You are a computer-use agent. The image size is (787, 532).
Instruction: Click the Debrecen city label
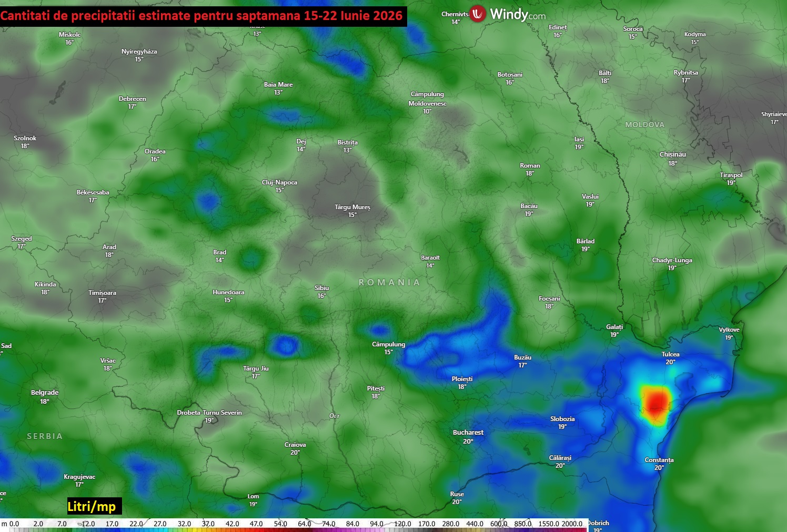tap(133, 99)
